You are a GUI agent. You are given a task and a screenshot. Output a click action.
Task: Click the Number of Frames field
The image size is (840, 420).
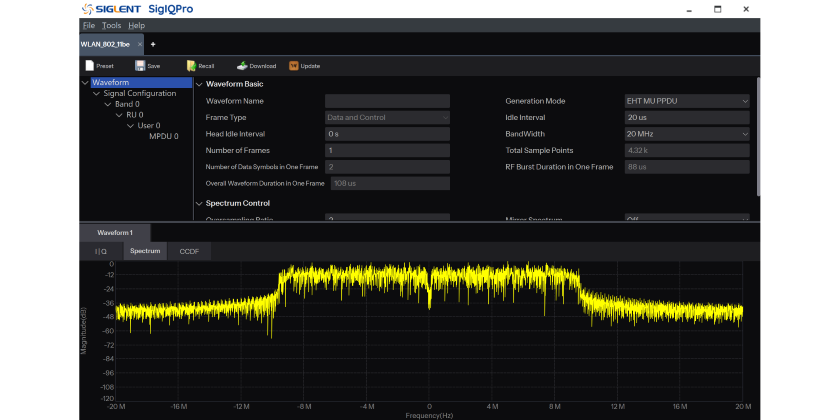pos(387,150)
